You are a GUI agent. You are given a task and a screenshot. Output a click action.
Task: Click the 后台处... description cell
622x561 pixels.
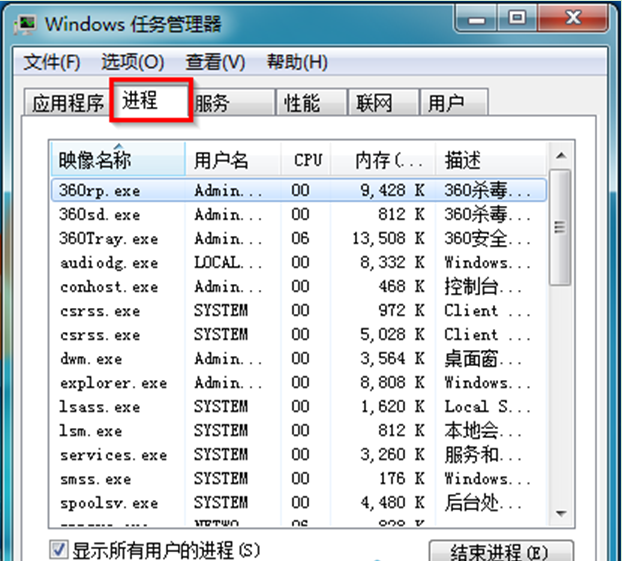[483, 503]
